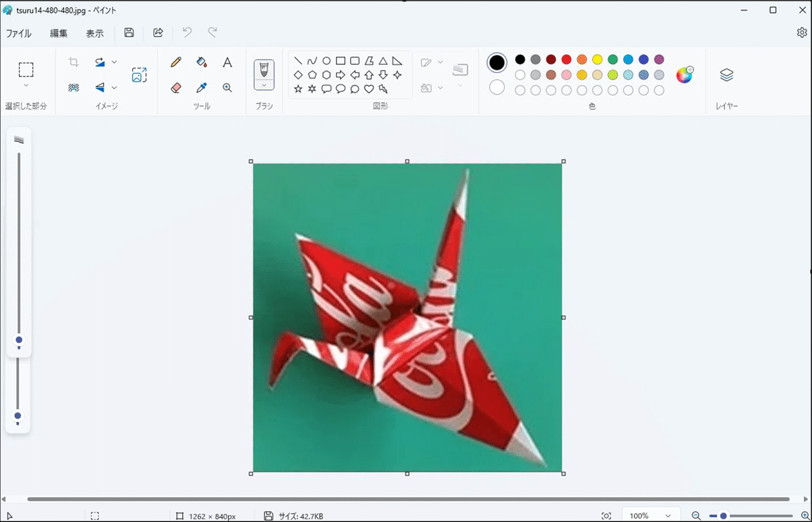This screenshot has width=812, height=522.
Task: Open the Layers panel
Action: coord(727,74)
